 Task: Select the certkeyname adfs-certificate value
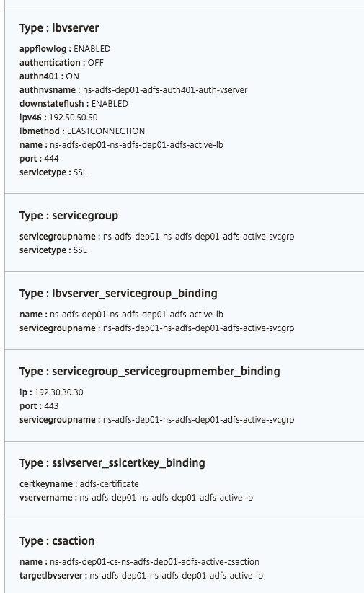[110, 483]
